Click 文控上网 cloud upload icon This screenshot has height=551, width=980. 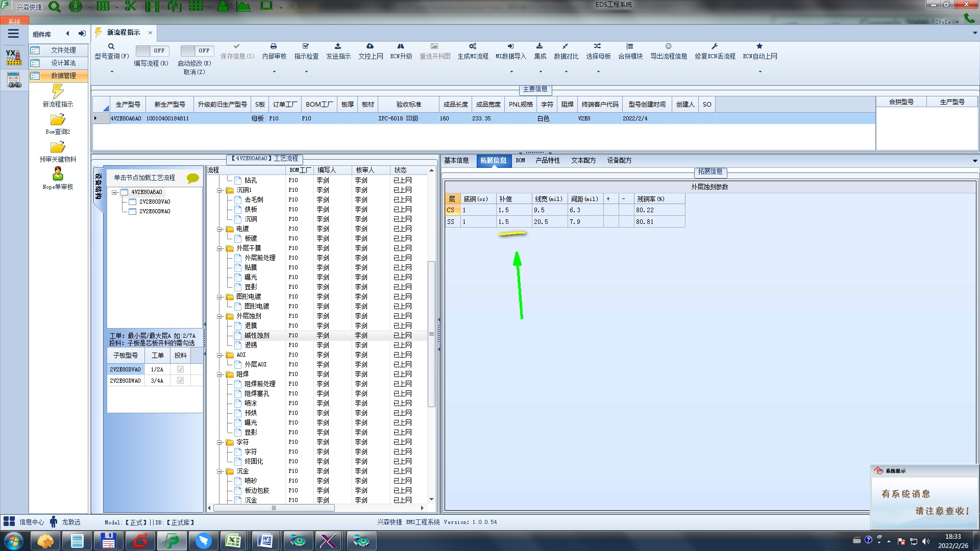point(370,46)
